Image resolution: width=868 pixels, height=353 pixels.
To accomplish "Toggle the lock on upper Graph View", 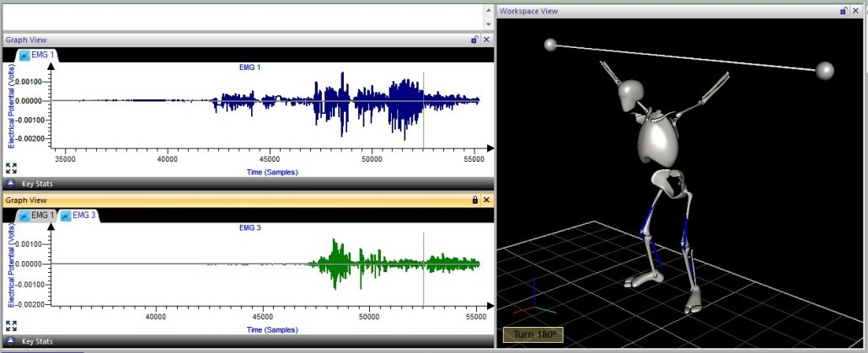I will 474,40.
